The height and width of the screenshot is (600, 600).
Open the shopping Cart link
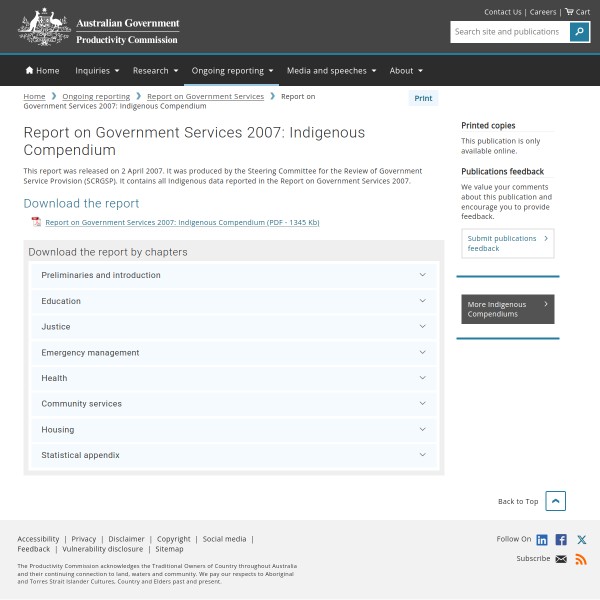tap(577, 12)
